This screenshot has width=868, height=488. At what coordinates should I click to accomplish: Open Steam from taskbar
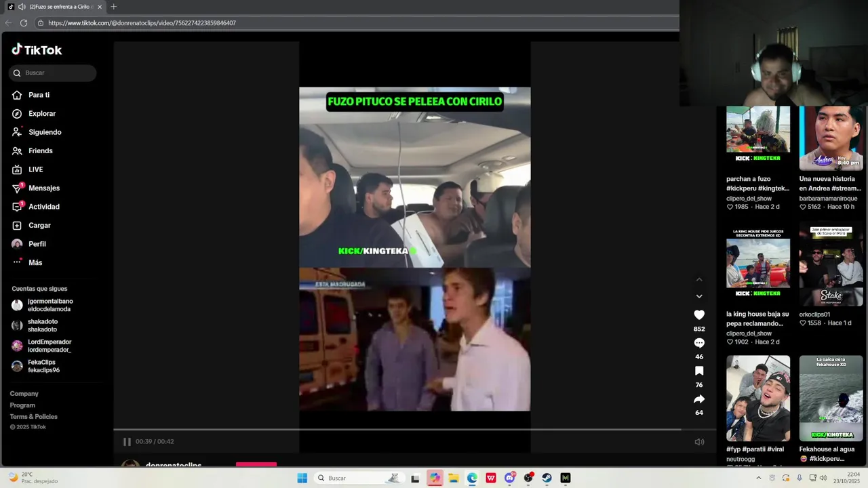547,478
